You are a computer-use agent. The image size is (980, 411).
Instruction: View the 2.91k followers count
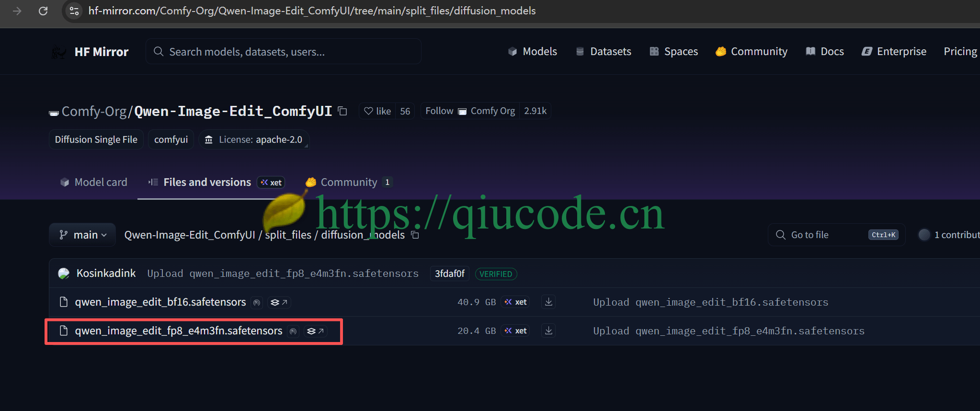pyautogui.click(x=535, y=111)
